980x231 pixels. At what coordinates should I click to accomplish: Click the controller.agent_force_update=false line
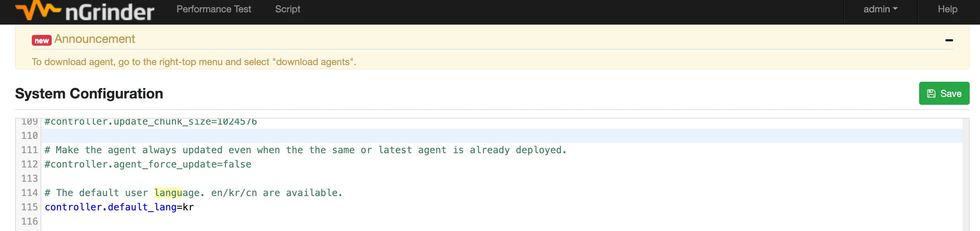point(148,164)
